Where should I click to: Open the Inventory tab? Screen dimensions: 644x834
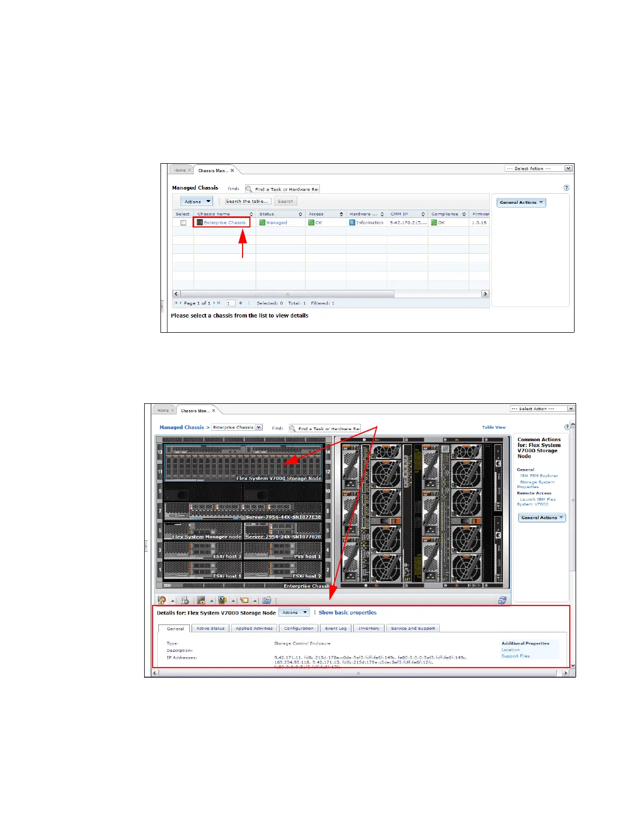click(369, 628)
